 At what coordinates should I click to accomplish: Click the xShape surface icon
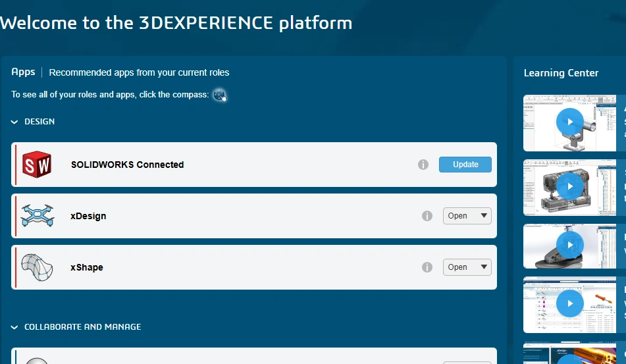coord(37,267)
